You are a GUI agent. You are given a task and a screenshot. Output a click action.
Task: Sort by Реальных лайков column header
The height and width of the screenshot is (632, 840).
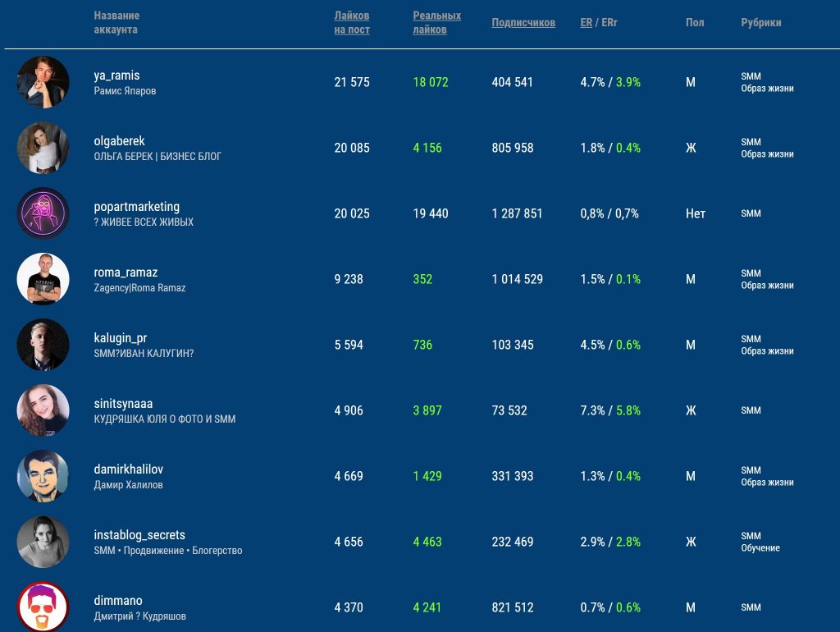pyautogui.click(x=436, y=22)
